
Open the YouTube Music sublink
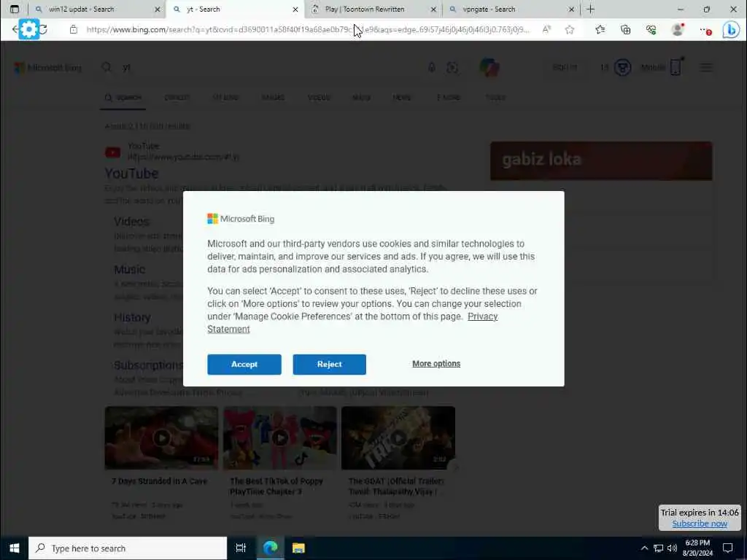pyautogui.click(x=129, y=270)
